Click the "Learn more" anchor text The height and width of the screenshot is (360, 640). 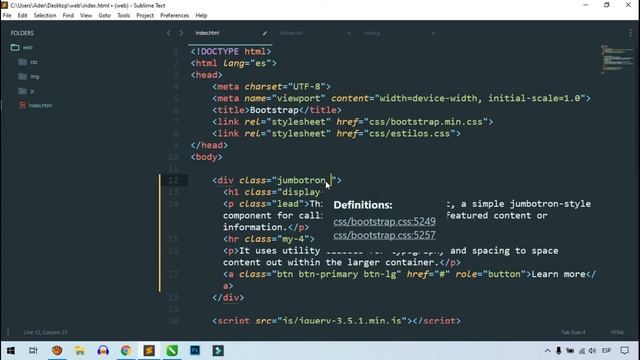pos(558,274)
